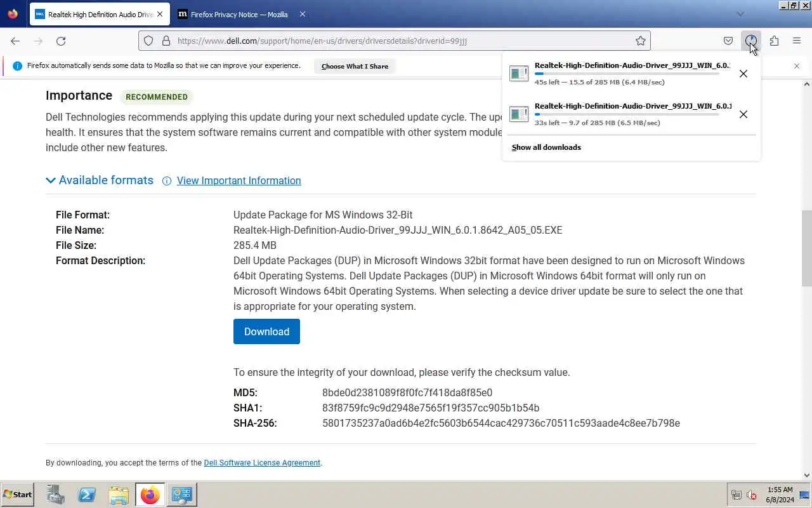The image size is (812, 508).
Task: Click the blue Download button
Action: point(266,331)
